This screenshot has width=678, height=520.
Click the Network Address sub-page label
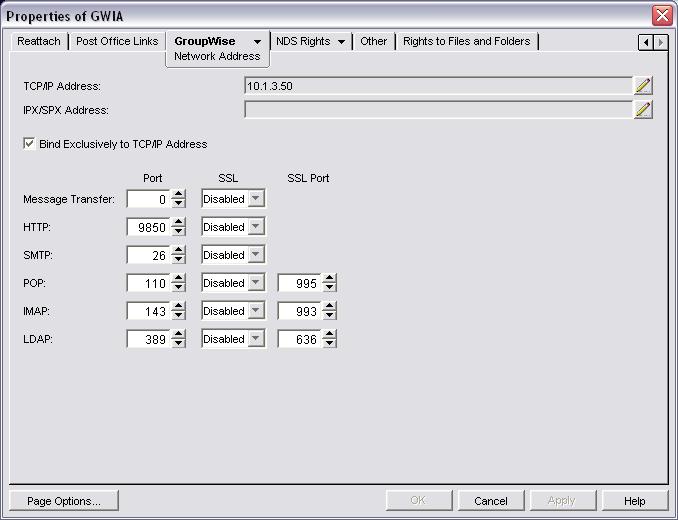tap(217, 56)
